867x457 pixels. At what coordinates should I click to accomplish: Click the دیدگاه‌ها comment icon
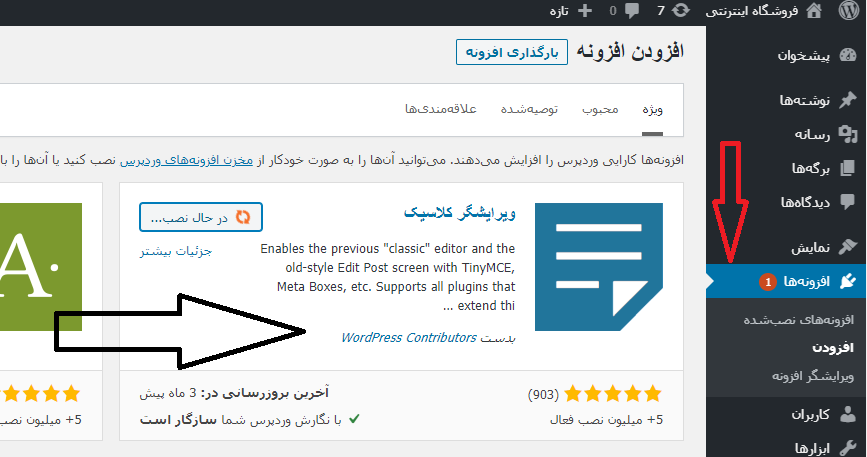[848, 201]
